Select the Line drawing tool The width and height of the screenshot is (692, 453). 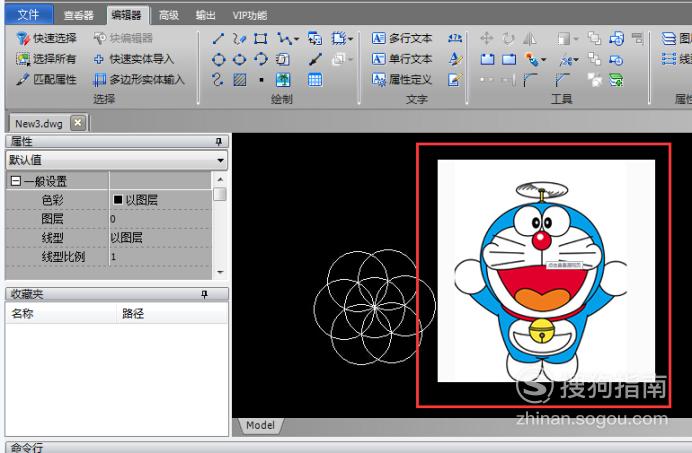[x=218, y=38]
